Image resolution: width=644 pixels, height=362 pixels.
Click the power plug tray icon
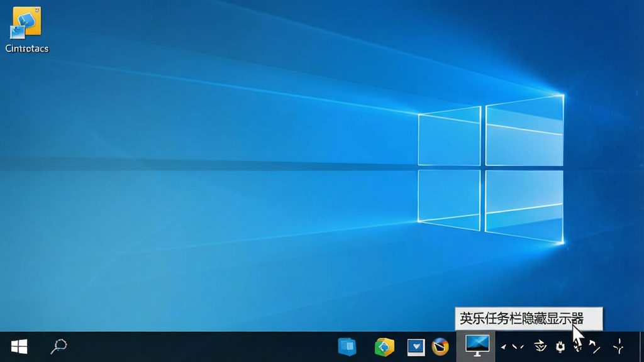point(560,347)
